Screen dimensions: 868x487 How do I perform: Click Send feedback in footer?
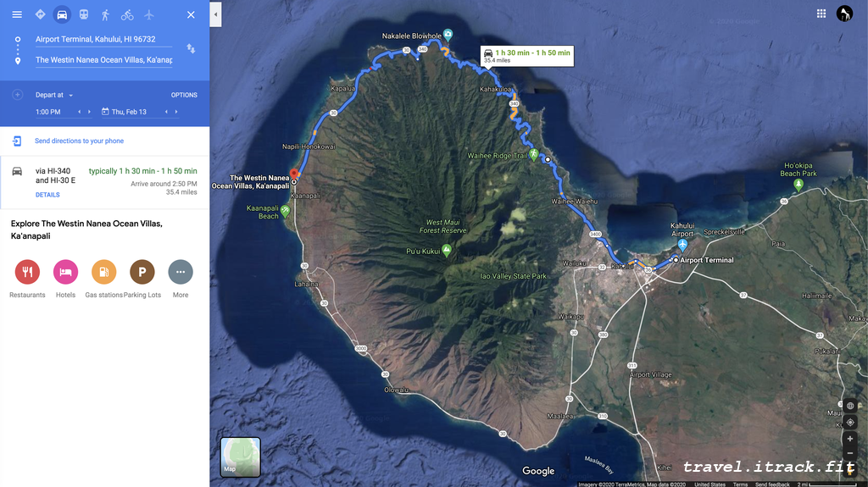click(x=772, y=484)
